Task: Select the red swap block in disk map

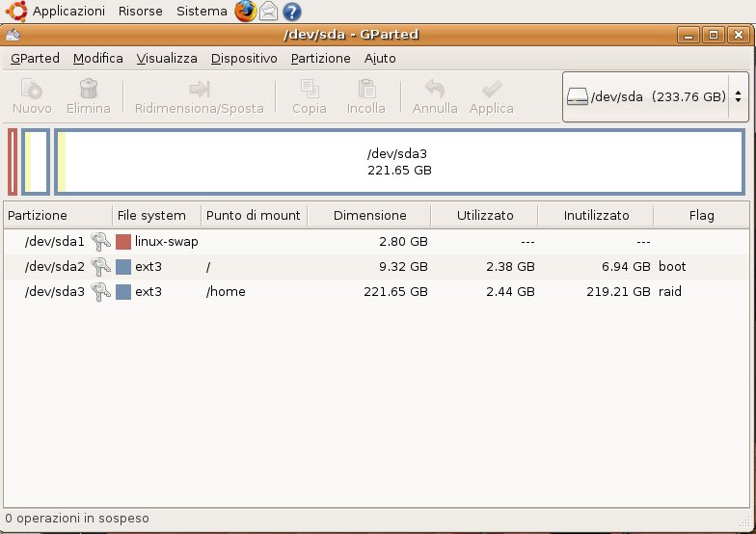Action: pyautogui.click(x=13, y=162)
